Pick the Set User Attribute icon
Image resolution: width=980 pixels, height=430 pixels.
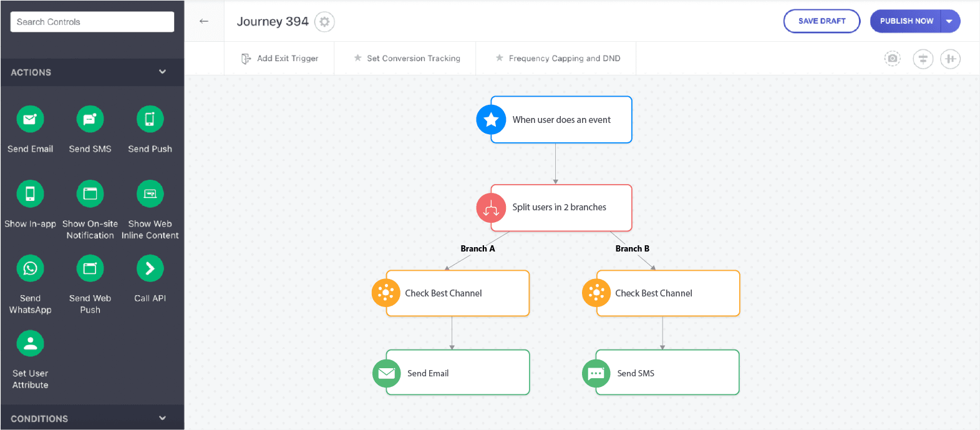[x=30, y=344]
